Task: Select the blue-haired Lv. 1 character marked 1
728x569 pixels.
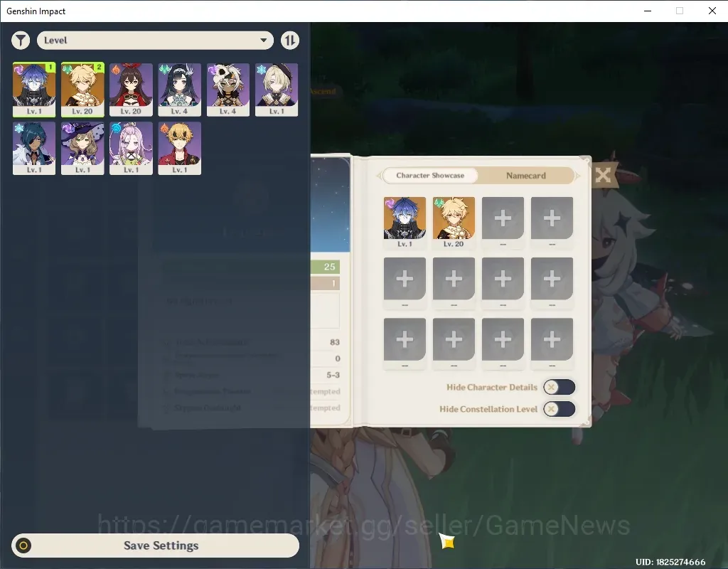Action: pyautogui.click(x=34, y=89)
